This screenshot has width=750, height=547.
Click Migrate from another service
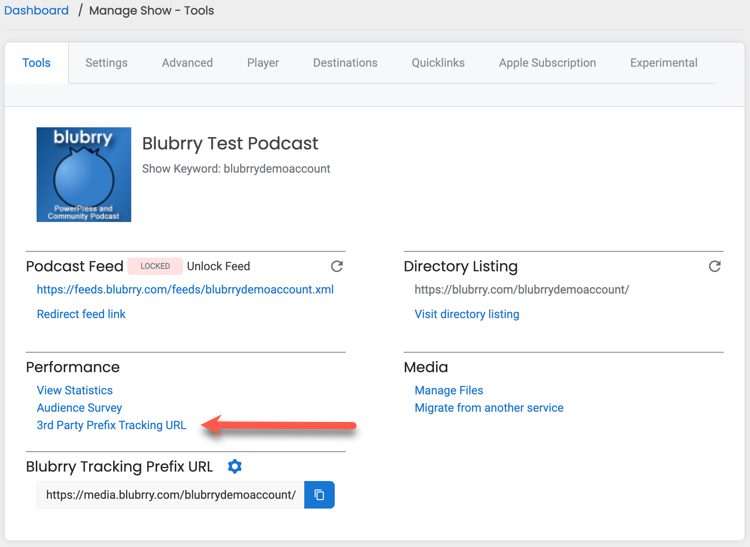pyautogui.click(x=489, y=408)
